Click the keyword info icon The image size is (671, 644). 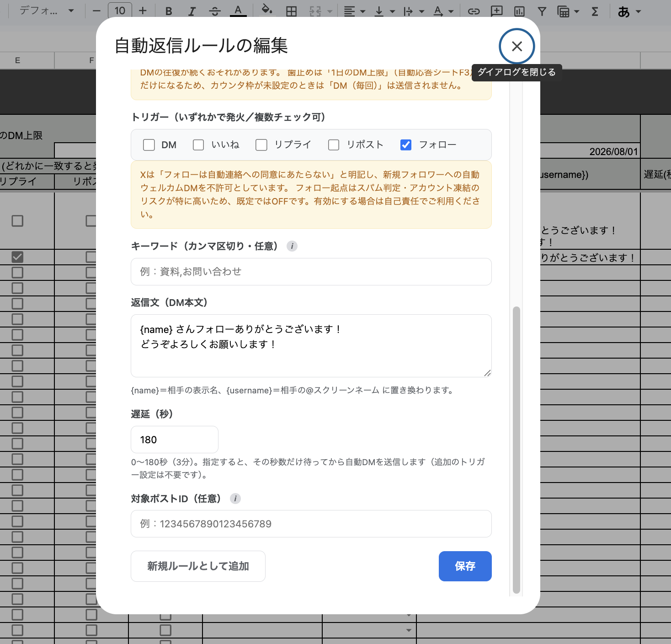[292, 246]
